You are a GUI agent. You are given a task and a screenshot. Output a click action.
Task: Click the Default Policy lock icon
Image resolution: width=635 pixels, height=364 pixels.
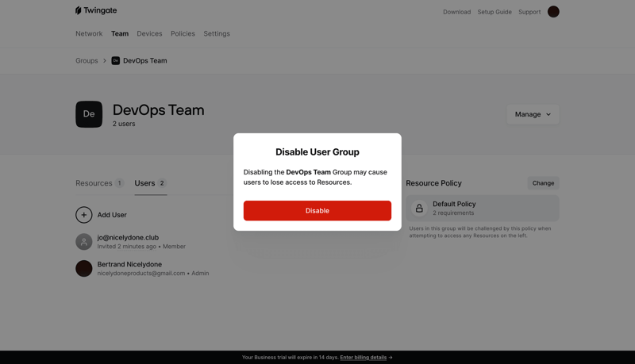pyautogui.click(x=419, y=209)
